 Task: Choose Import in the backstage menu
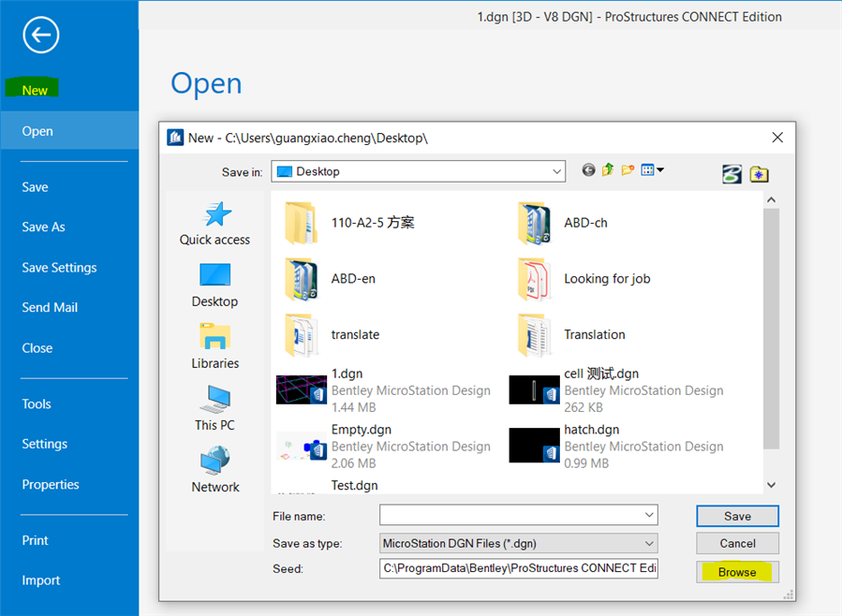click(x=41, y=580)
